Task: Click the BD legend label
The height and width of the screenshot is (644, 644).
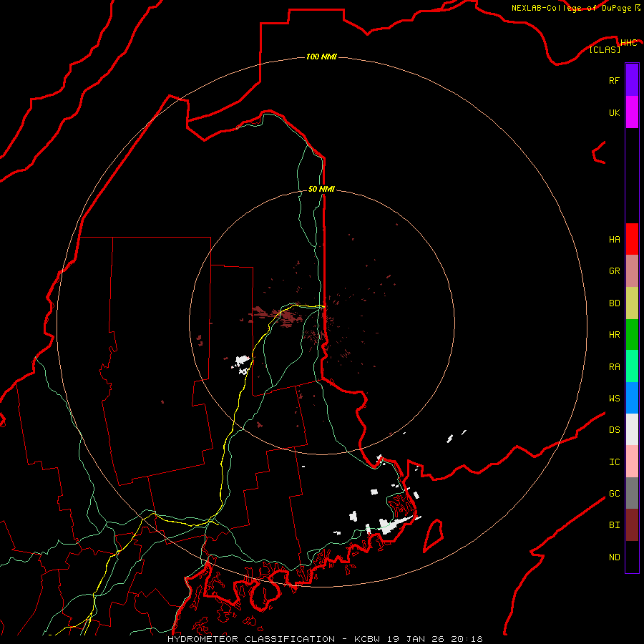Action: point(614,303)
